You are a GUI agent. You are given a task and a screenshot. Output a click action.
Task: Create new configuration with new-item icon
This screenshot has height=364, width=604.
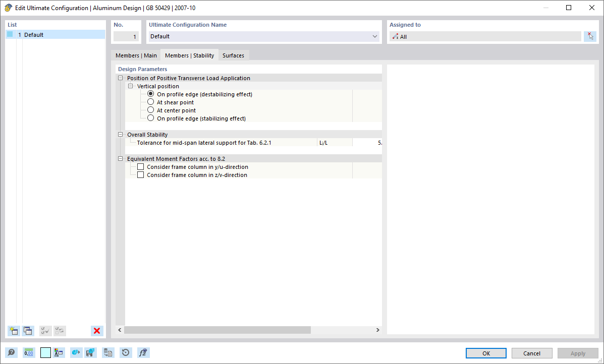(13, 331)
